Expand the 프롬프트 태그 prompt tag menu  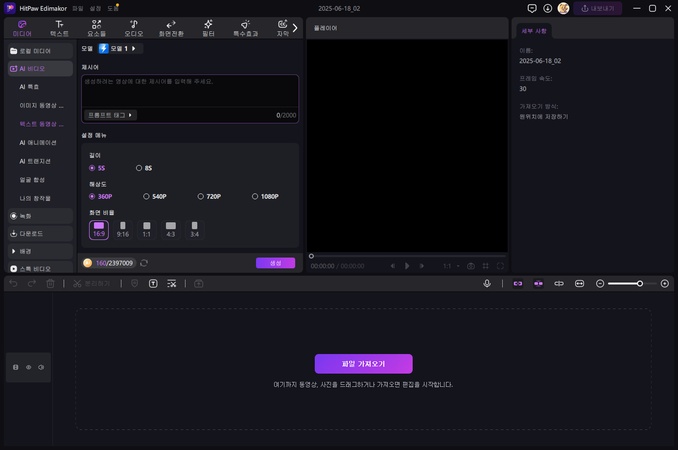[110, 115]
